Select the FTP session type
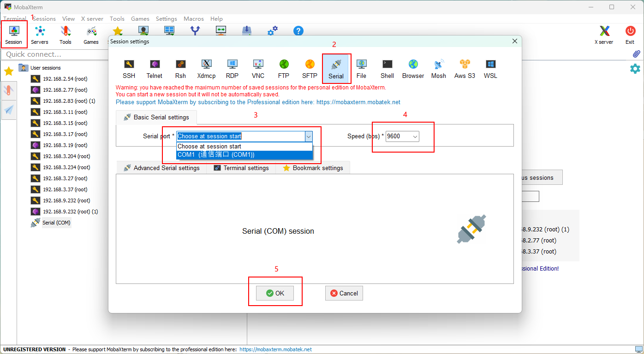Screen dimensions: 644x354 point(284,69)
